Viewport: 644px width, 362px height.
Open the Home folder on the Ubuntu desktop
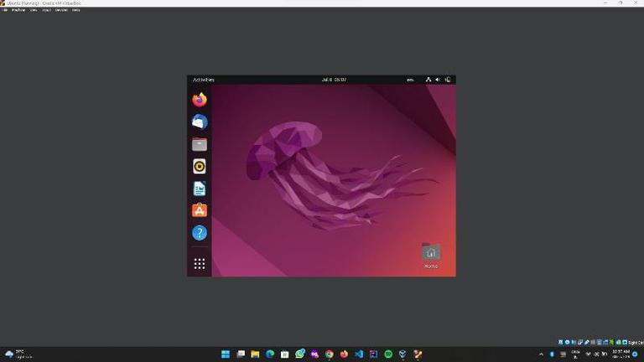click(431, 256)
